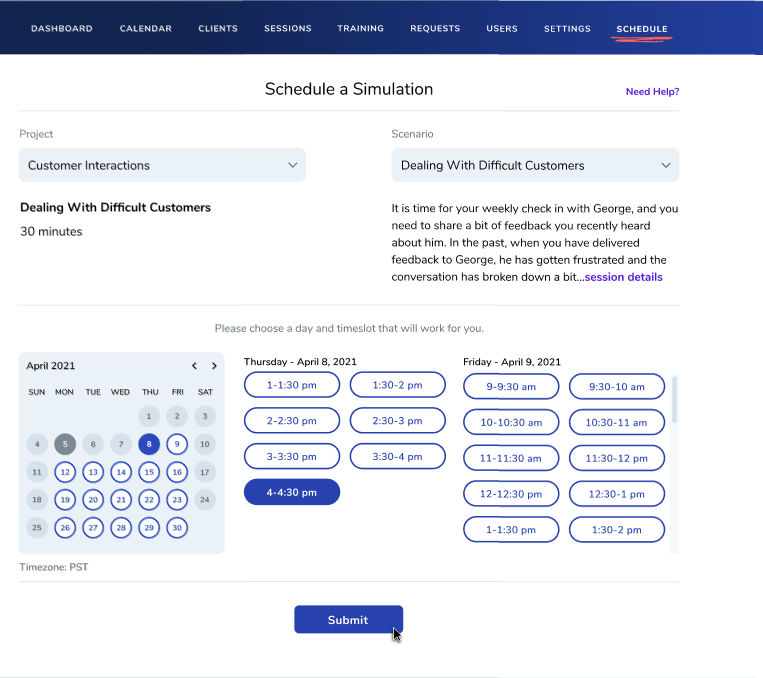Screen dimensions: 763x678
Task: Go to next month in calendar
Action: tap(214, 366)
